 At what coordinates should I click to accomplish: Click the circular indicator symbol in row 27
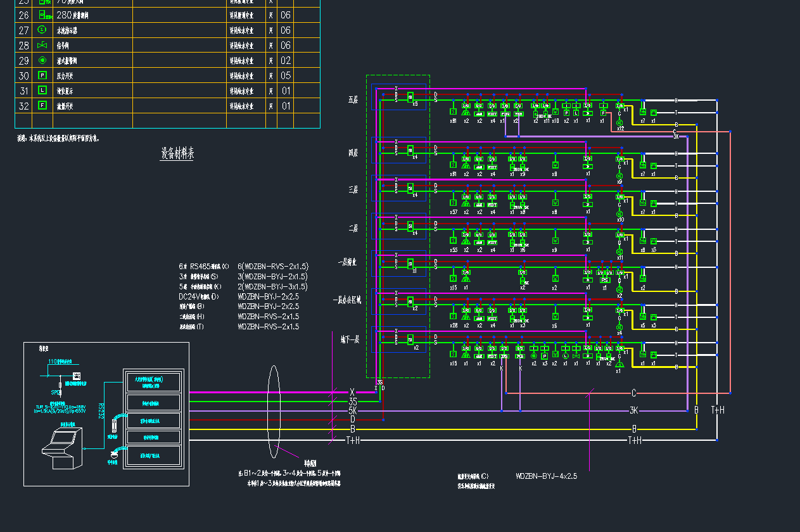point(42,30)
